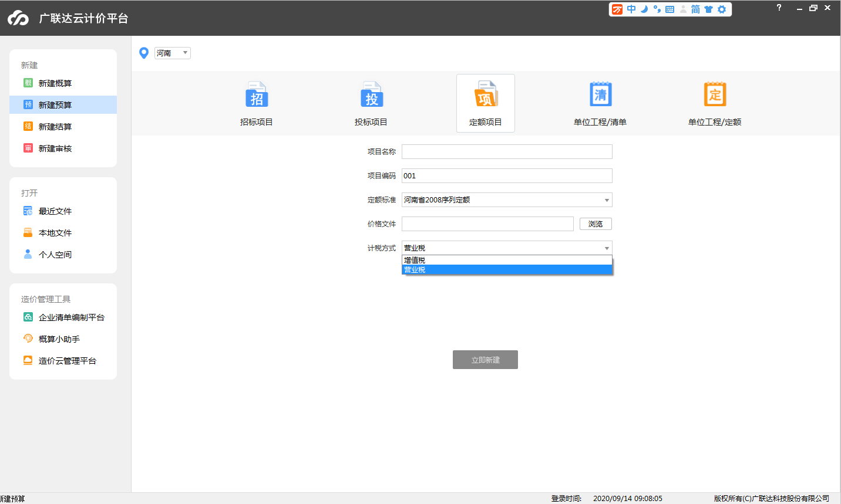Click the 最近文件 icon

click(x=28, y=211)
